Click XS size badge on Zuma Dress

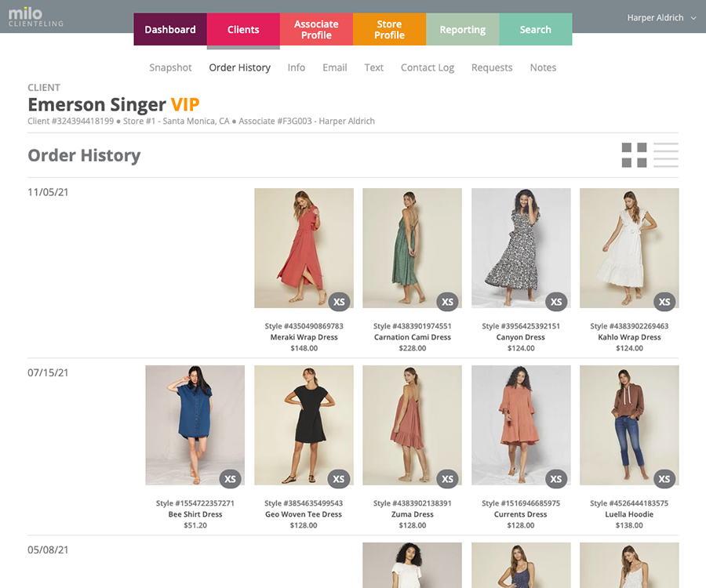(448, 479)
